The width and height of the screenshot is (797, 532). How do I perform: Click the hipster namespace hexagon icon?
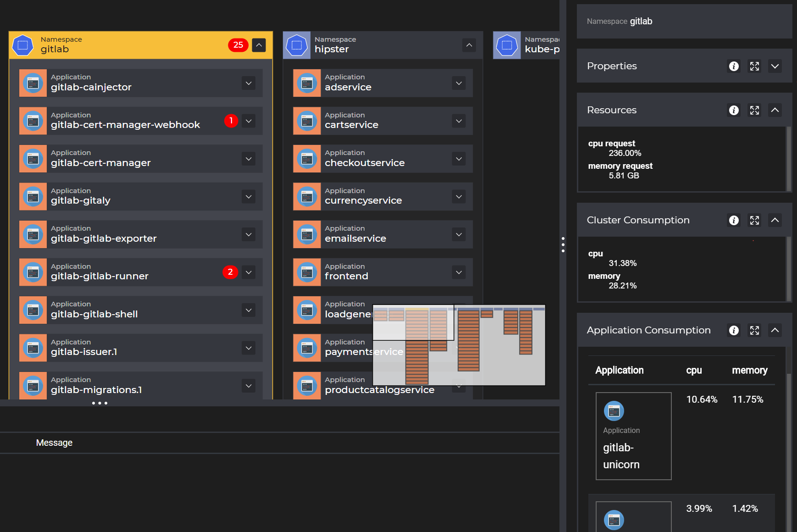[x=297, y=45]
